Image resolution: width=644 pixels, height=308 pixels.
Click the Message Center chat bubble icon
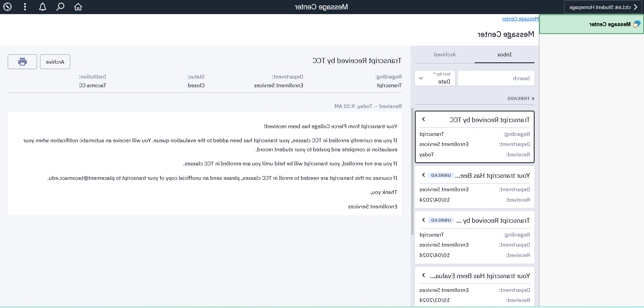pyautogui.click(x=637, y=24)
